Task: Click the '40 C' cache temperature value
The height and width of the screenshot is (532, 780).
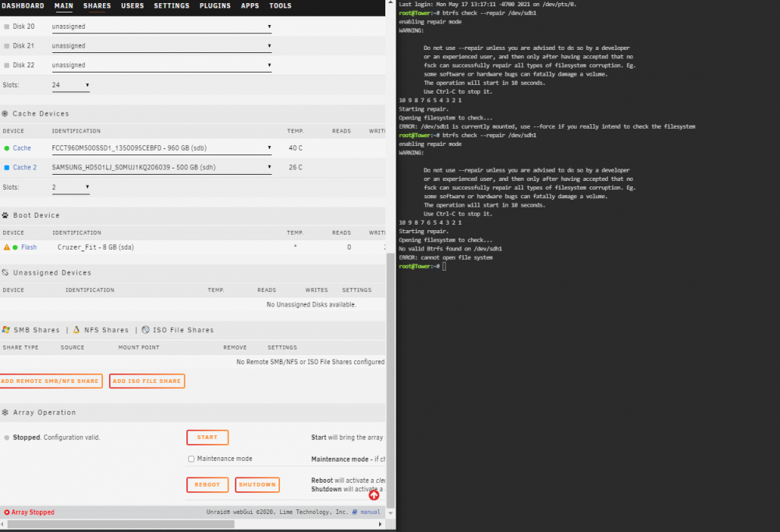Action: pyautogui.click(x=296, y=148)
